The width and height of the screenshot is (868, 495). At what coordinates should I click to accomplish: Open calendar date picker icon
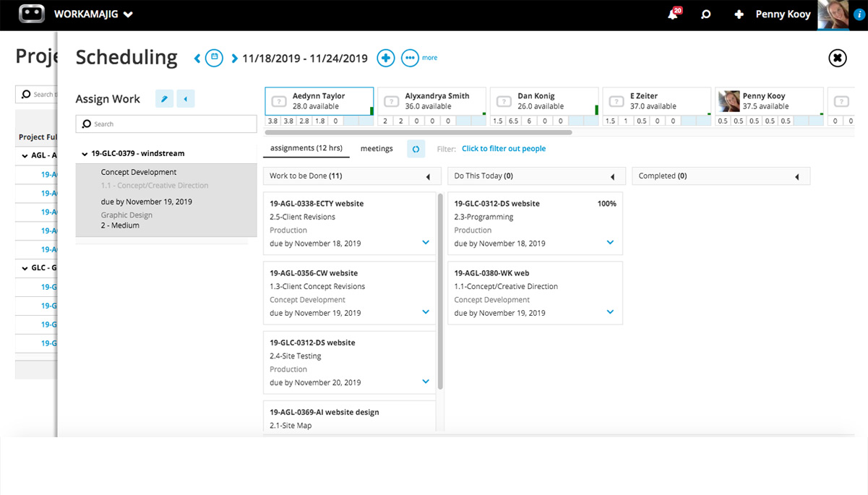coord(214,58)
